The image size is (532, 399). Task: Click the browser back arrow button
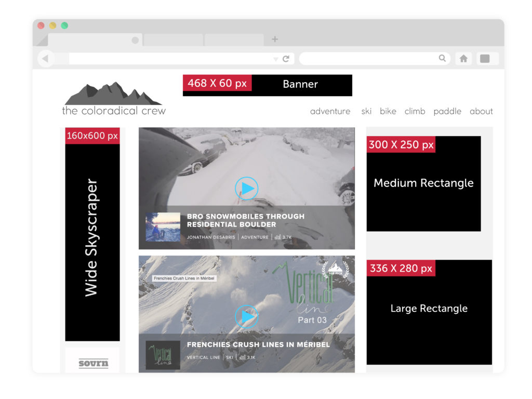46,59
